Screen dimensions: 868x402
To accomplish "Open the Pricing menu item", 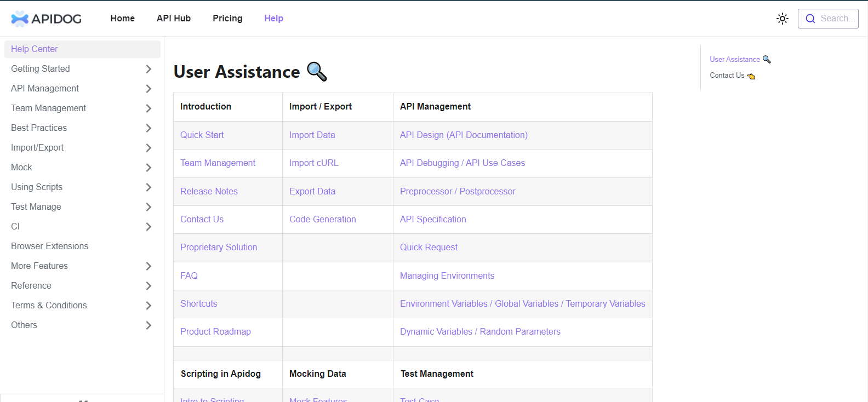I will 227,18.
